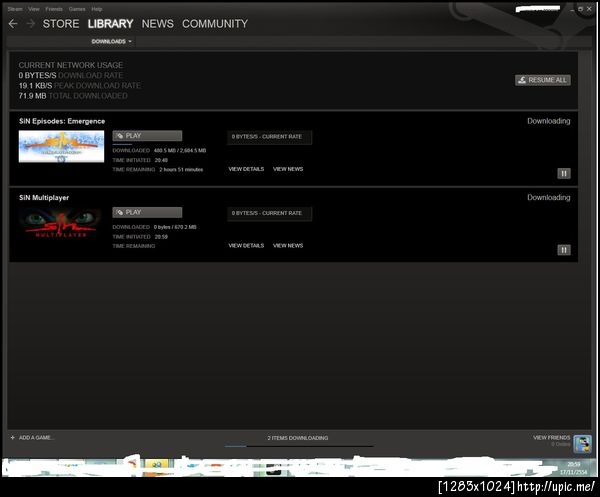Image resolution: width=600 pixels, height=497 pixels.
Task: Go forward with the right arrow
Action: [31, 24]
